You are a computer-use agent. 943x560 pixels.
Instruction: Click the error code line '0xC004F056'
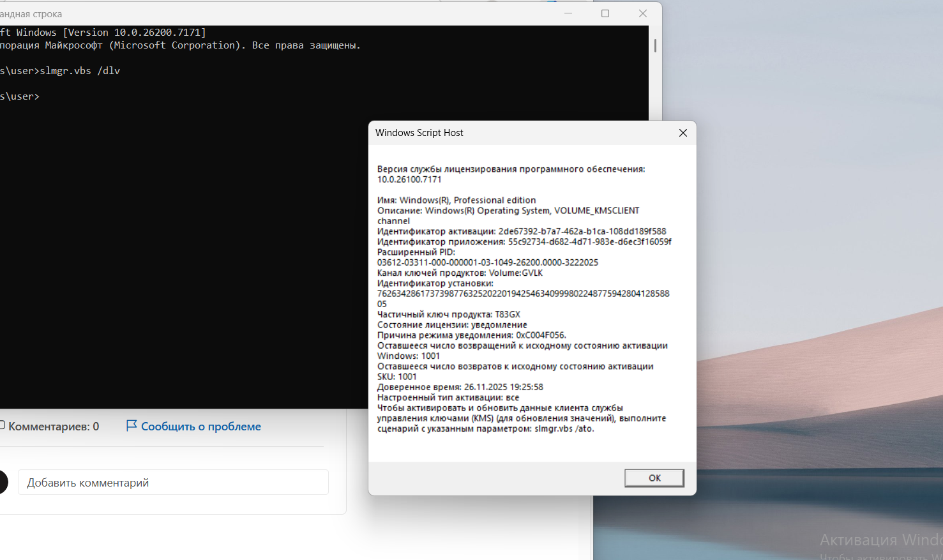472,335
